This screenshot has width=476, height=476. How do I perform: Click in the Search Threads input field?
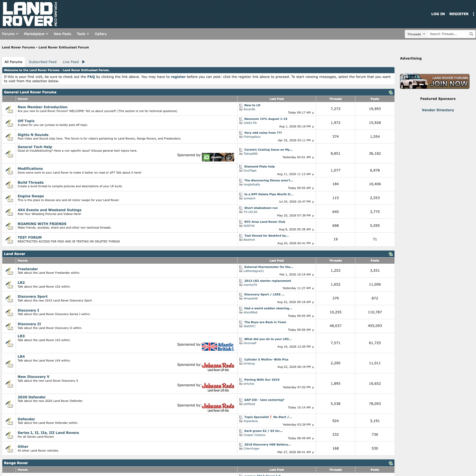click(x=448, y=34)
